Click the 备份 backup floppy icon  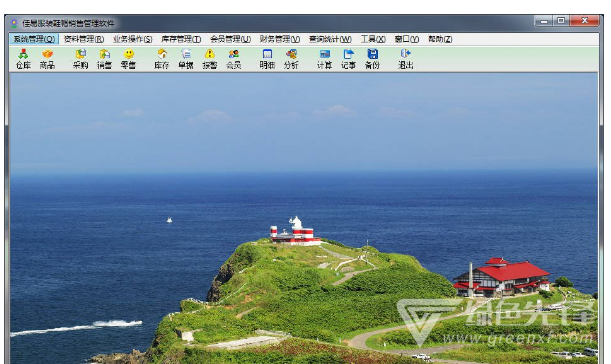pyautogui.click(x=372, y=59)
